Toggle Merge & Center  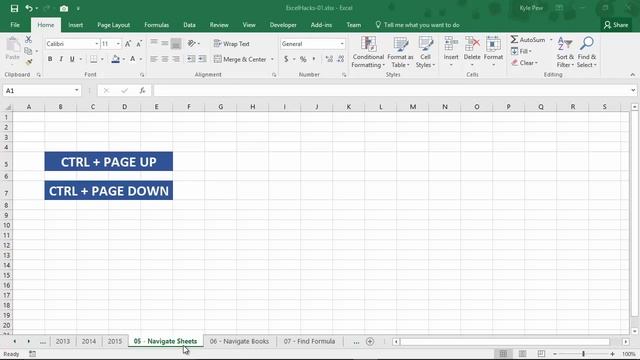point(240,59)
